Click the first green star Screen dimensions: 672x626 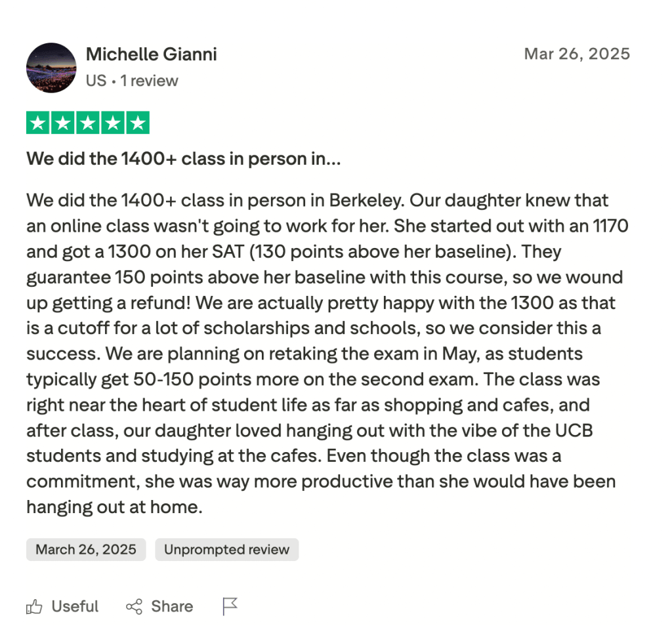click(x=37, y=122)
